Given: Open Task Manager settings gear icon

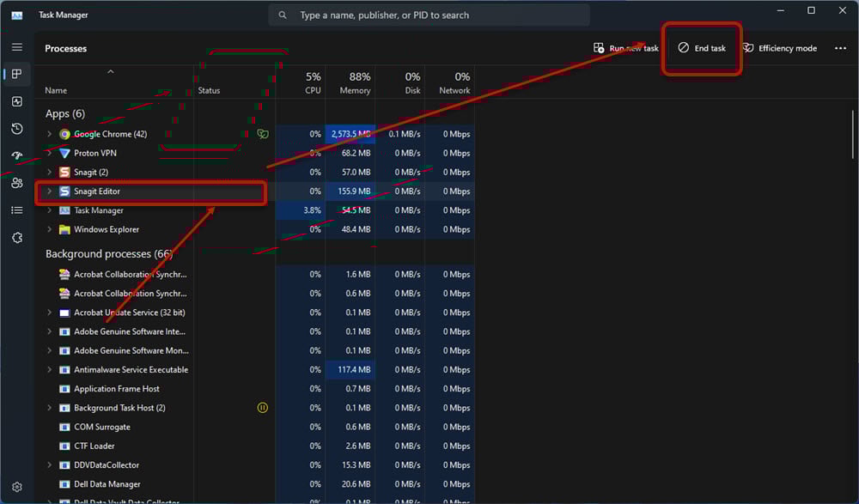Looking at the screenshot, I should [x=17, y=487].
